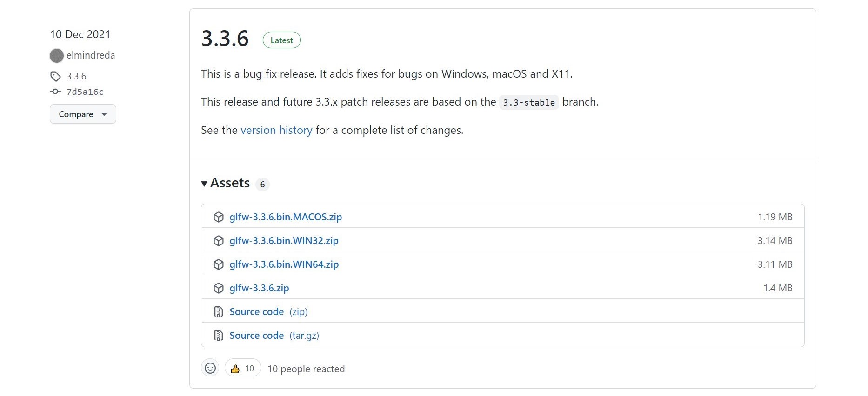Click the commit icon next to 7d5a16c
This screenshot has height=396, width=868.
click(55, 92)
